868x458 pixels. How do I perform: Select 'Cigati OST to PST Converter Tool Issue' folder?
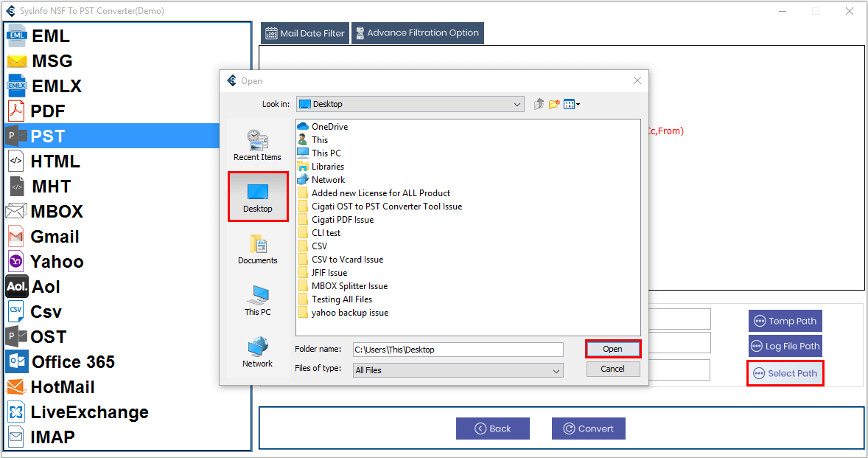[380, 207]
